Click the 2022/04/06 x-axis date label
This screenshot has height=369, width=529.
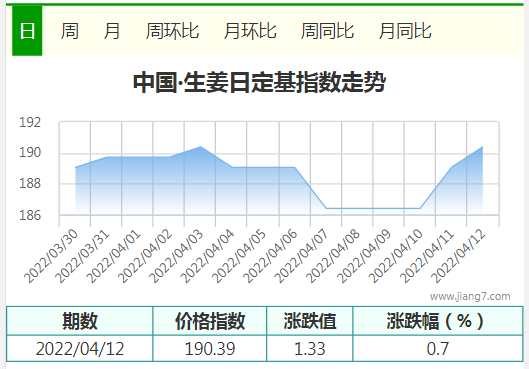coord(270,256)
